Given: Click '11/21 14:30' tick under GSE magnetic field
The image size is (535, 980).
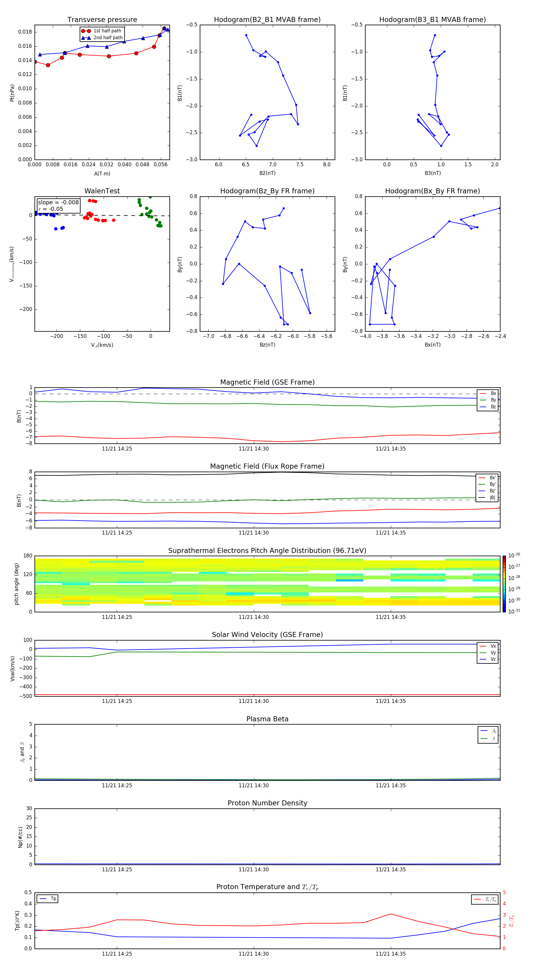Looking at the screenshot, I should (254, 449).
